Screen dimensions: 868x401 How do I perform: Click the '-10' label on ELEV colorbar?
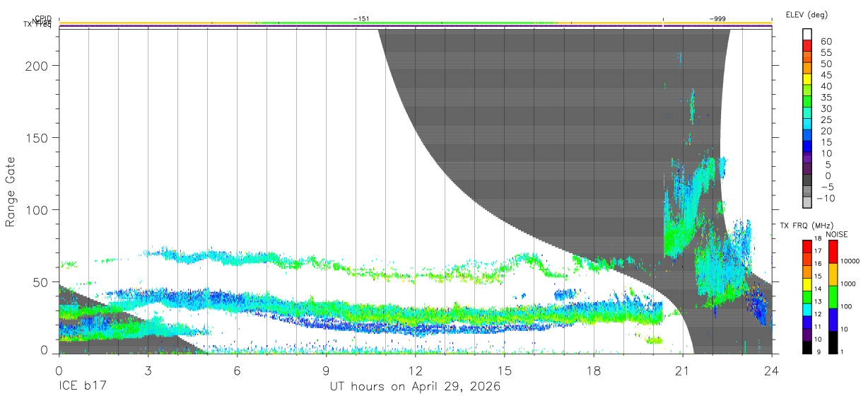pos(827,198)
